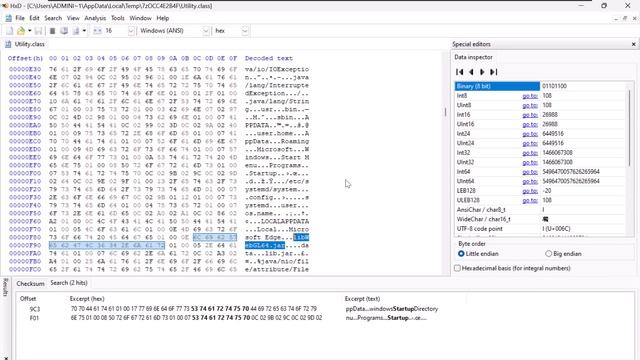Click the go to link for Int32
This screenshot has width=640, height=360.
click(530, 153)
